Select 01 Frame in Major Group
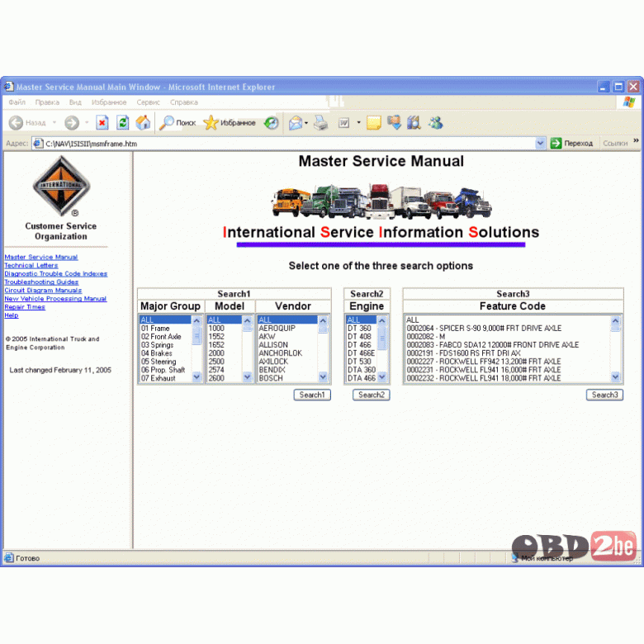This screenshot has width=644, height=644. [x=165, y=328]
